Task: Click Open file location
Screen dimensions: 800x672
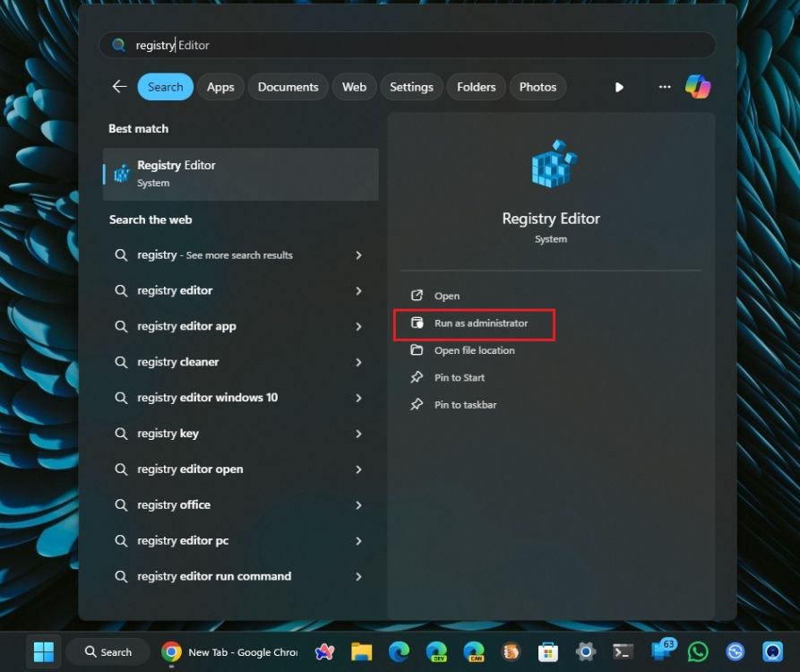Action: pyautogui.click(x=474, y=350)
